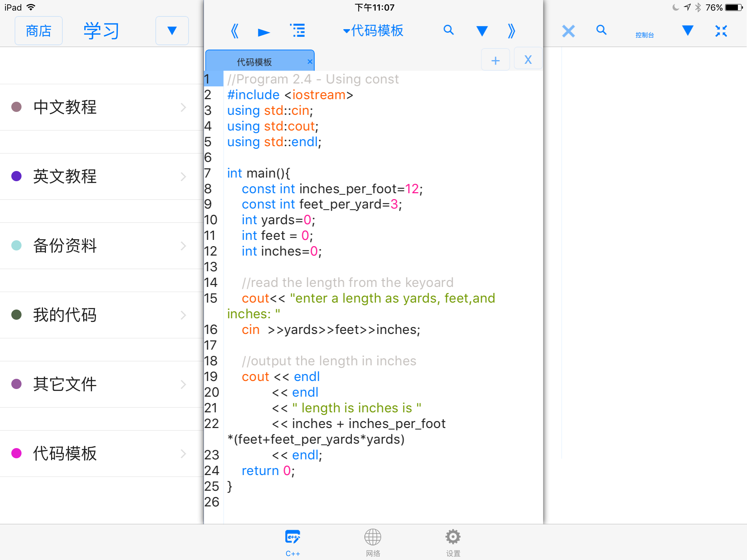This screenshot has width=747, height=560.
Task: Tap the 学习 heading
Action: click(x=101, y=31)
